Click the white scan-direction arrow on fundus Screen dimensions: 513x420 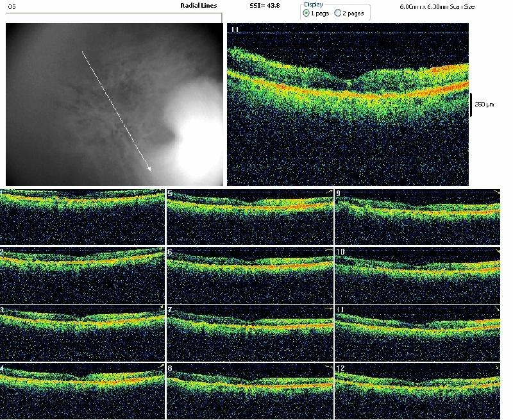[x=116, y=111]
